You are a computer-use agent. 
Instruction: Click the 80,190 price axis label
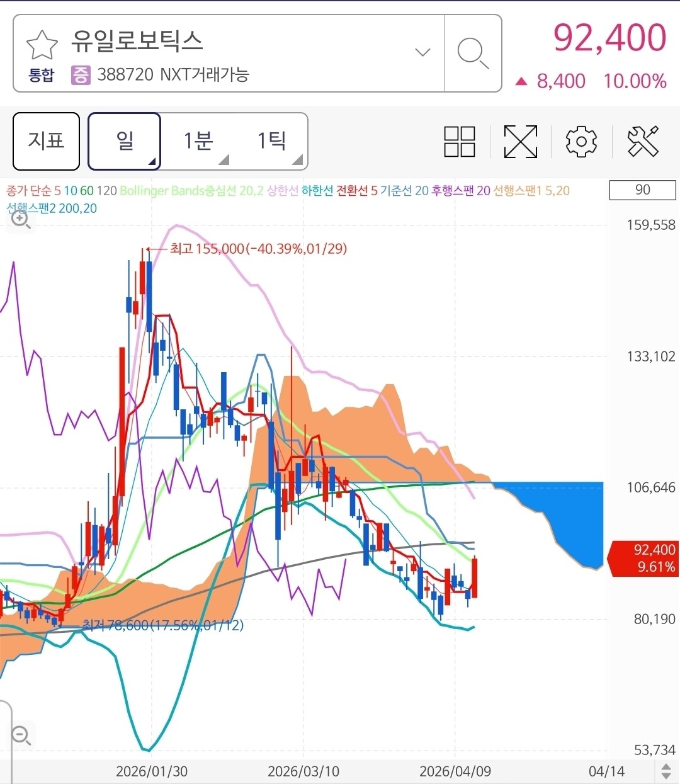(655, 619)
